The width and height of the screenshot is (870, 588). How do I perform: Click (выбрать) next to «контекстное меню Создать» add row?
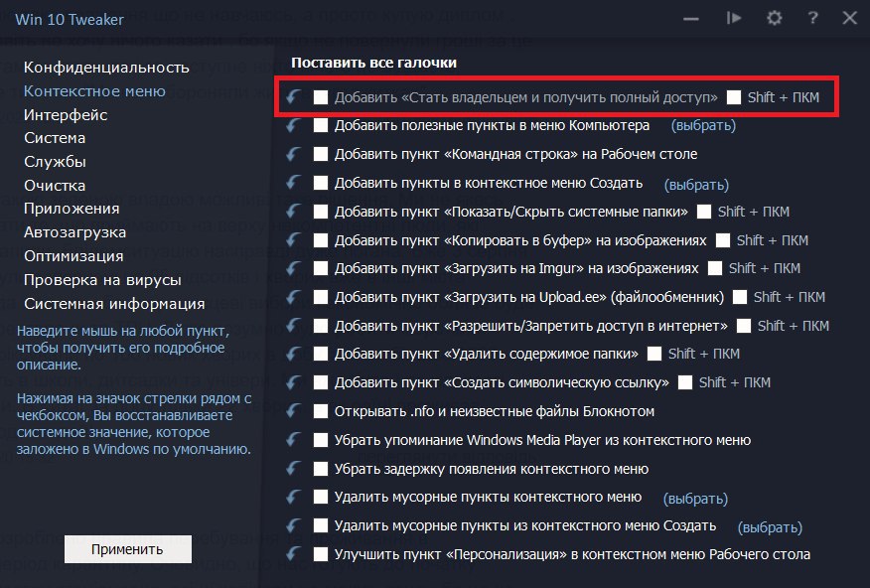click(696, 184)
